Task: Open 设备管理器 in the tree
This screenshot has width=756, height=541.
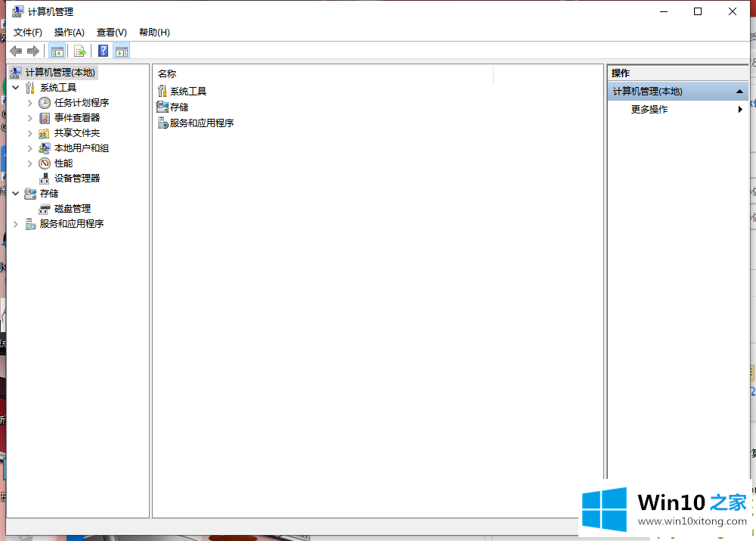Action: [77, 179]
